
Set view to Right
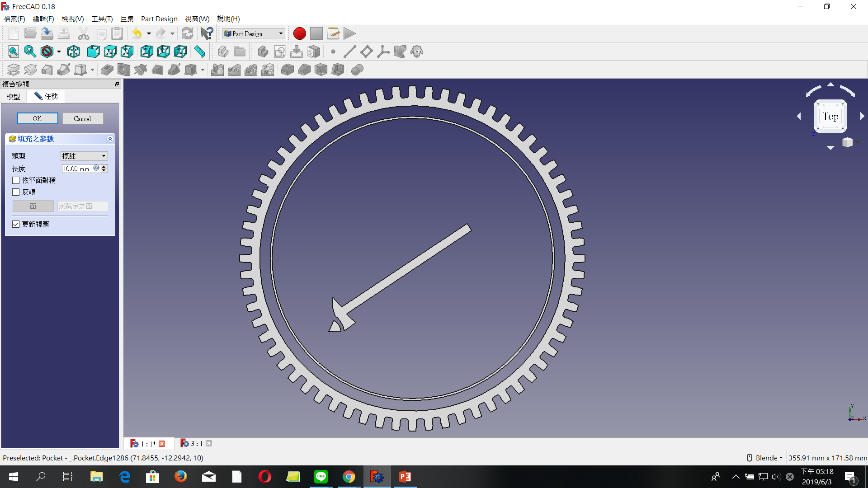pyautogui.click(x=127, y=52)
